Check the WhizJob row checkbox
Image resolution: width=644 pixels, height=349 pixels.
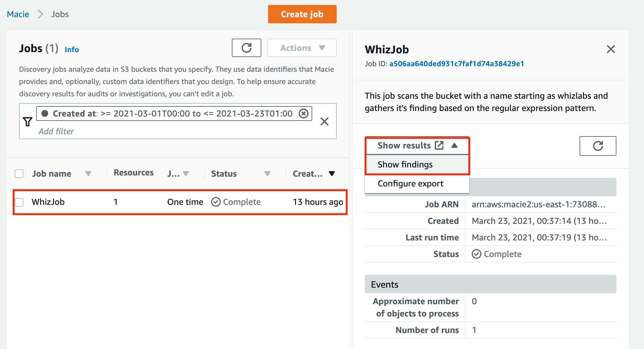point(19,202)
